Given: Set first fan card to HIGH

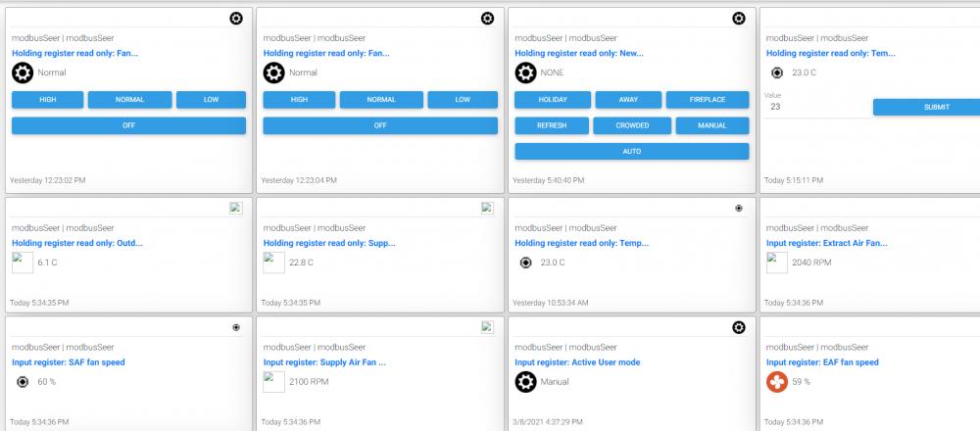Looking at the screenshot, I should point(47,100).
